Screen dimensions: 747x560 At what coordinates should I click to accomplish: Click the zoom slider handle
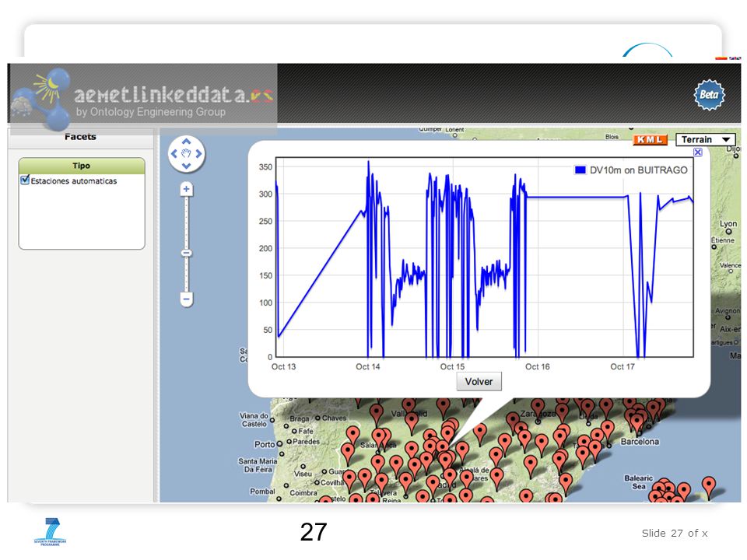coord(186,253)
